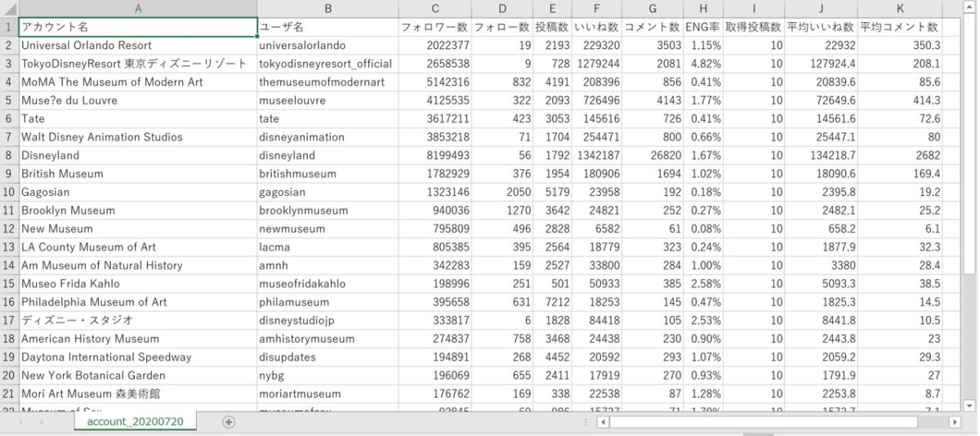Click vertical scrollbar down arrow
The height and width of the screenshot is (436, 980).
(x=969, y=406)
